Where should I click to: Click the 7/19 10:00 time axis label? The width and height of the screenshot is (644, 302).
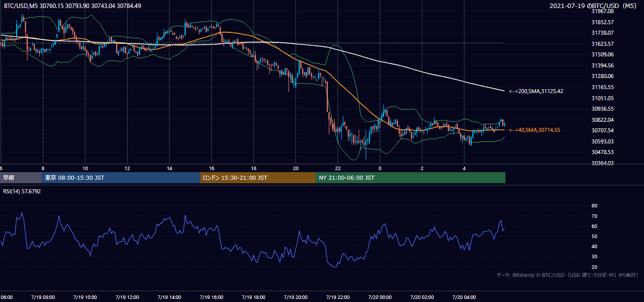click(x=85, y=297)
